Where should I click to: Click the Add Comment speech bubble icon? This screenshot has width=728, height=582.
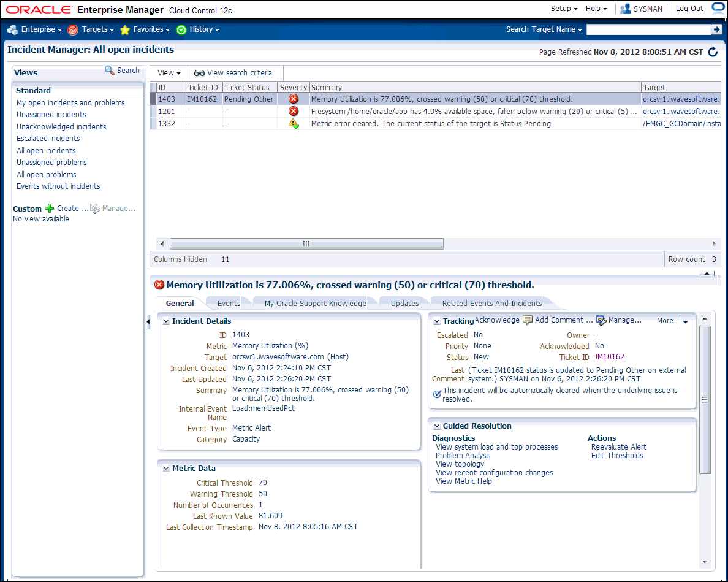click(x=528, y=320)
